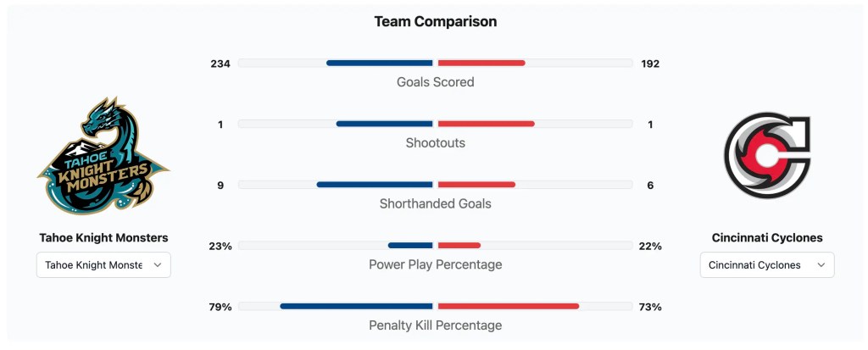This screenshot has height=350, width=868.
Task: Click the blue Goals Scored bar
Action: 380,63
